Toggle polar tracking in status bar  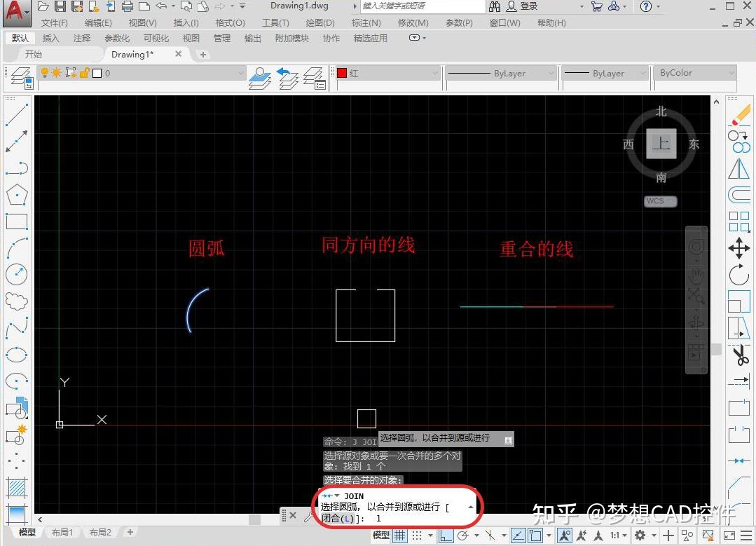click(463, 535)
